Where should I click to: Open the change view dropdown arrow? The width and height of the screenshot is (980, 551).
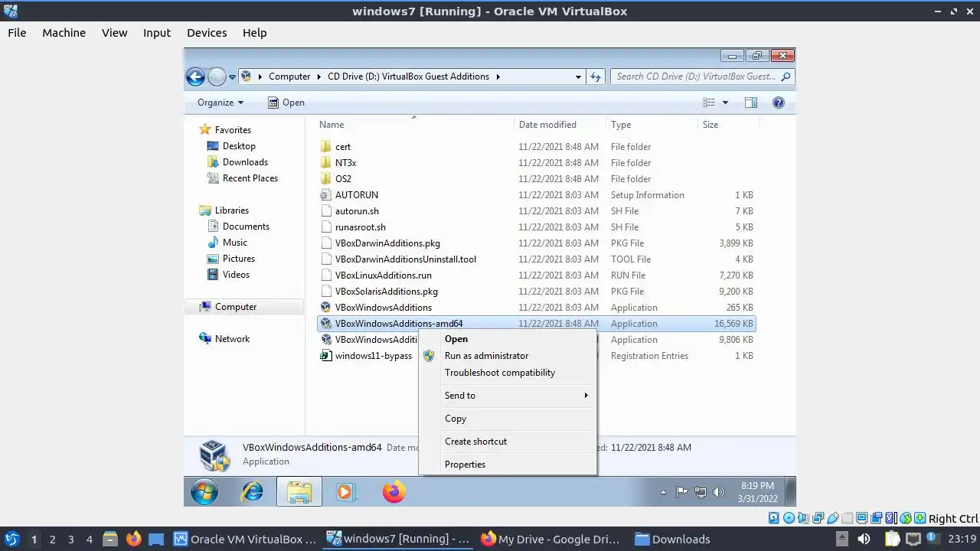click(x=725, y=103)
